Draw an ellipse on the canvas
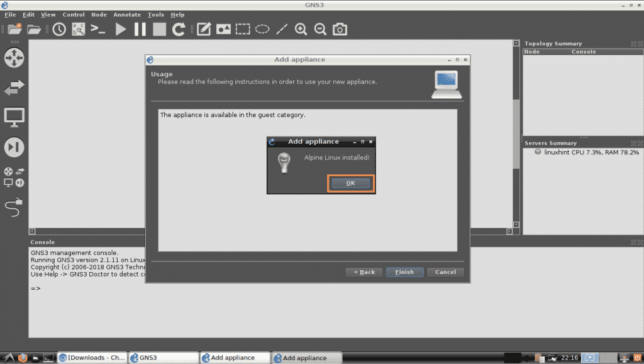Viewport: 644px width, 364px height. coord(262,29)
